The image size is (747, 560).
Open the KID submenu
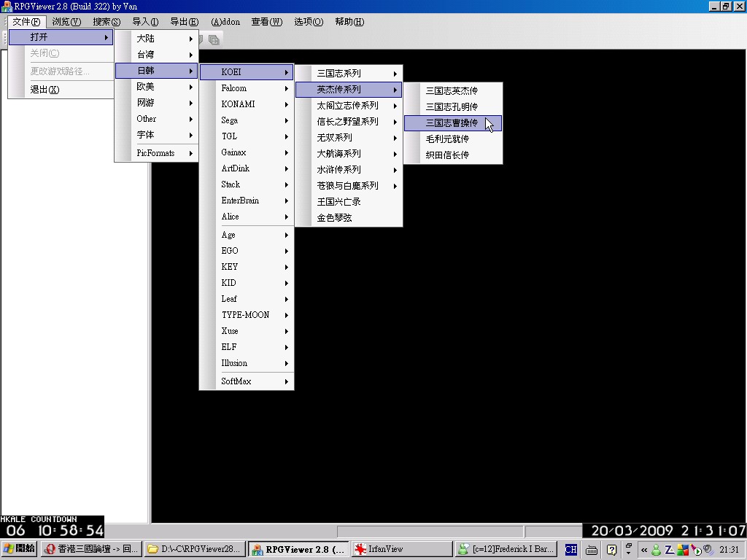tap(247, 283)
